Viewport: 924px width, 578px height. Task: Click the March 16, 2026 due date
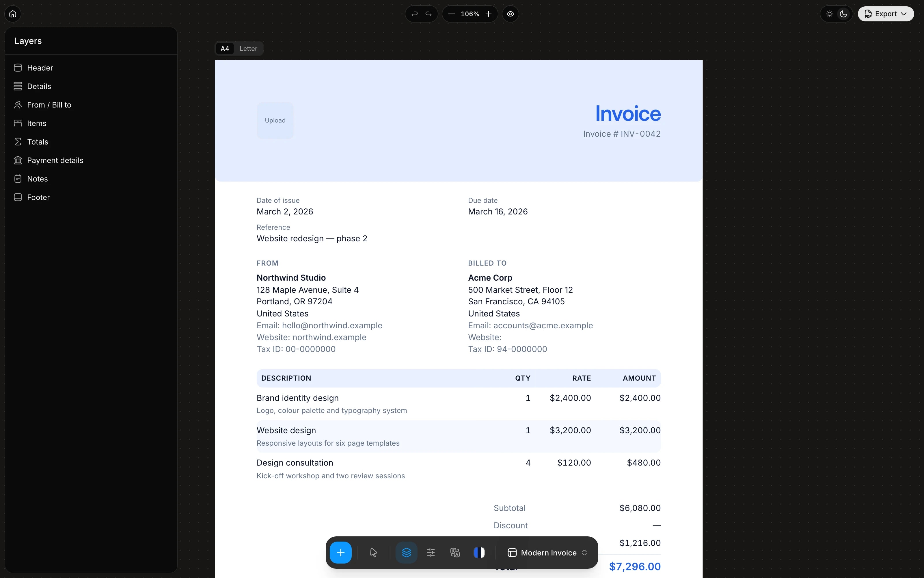coord(498,212)
